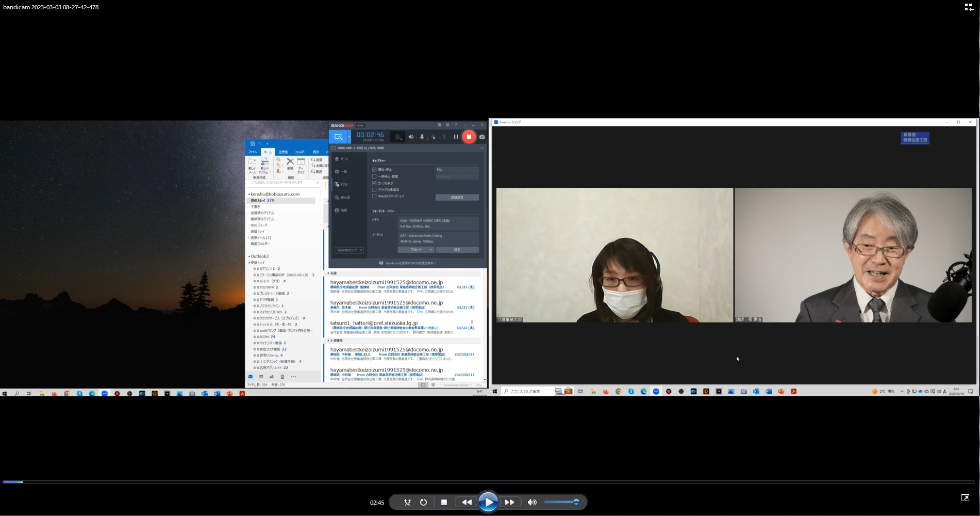Screen dimensions: 980x516
Task: Adjust the media player volume slider
Action: (561, 502)
